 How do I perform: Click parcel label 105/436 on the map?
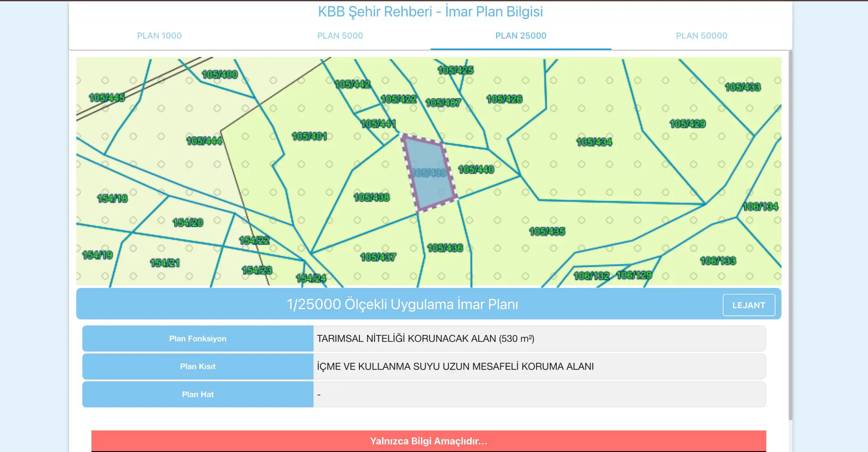click(445, 248)
